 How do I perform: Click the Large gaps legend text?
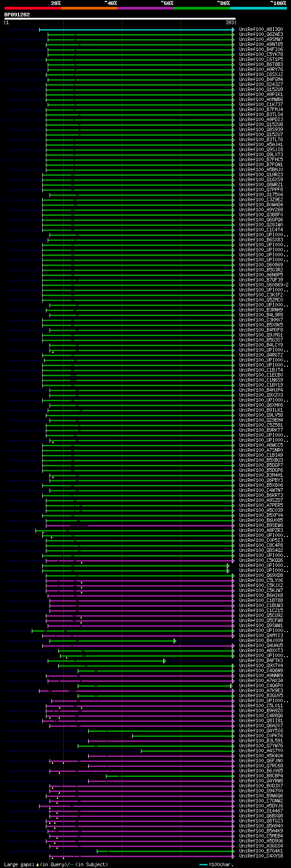click(x=56, y=864)
